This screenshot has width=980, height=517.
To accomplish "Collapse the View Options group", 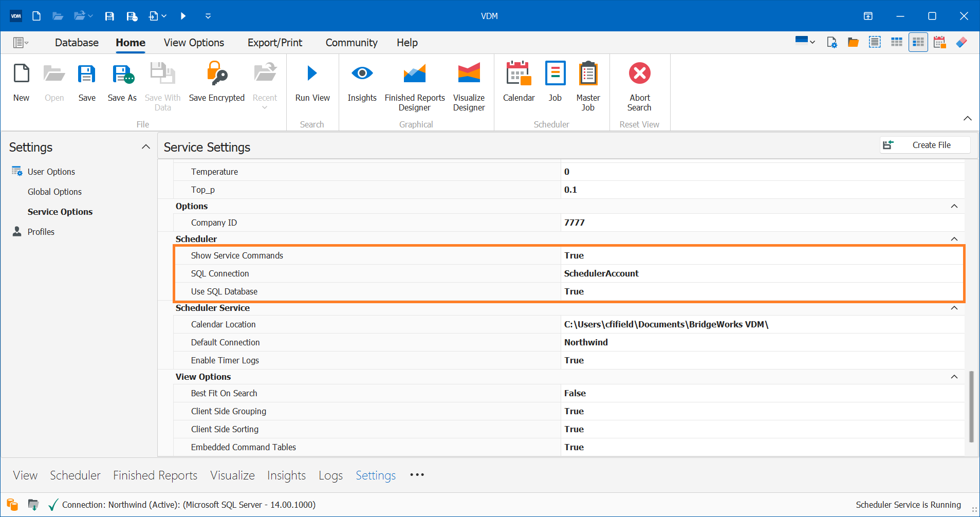I will point(954,377).
